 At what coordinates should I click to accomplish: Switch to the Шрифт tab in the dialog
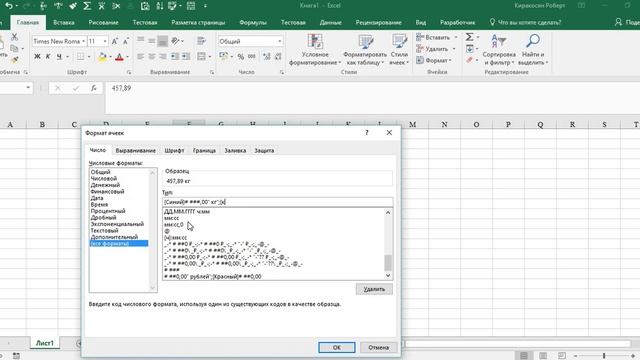click(174, 151)
